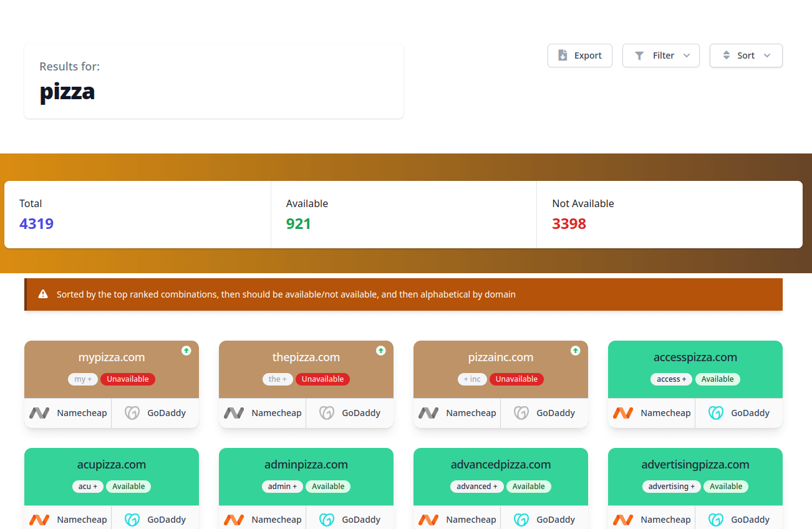Select the advertisingpizza.com domain title
The width and height of the screenshot is (812, 529).
pyautogui.click(x=695, y=465)
